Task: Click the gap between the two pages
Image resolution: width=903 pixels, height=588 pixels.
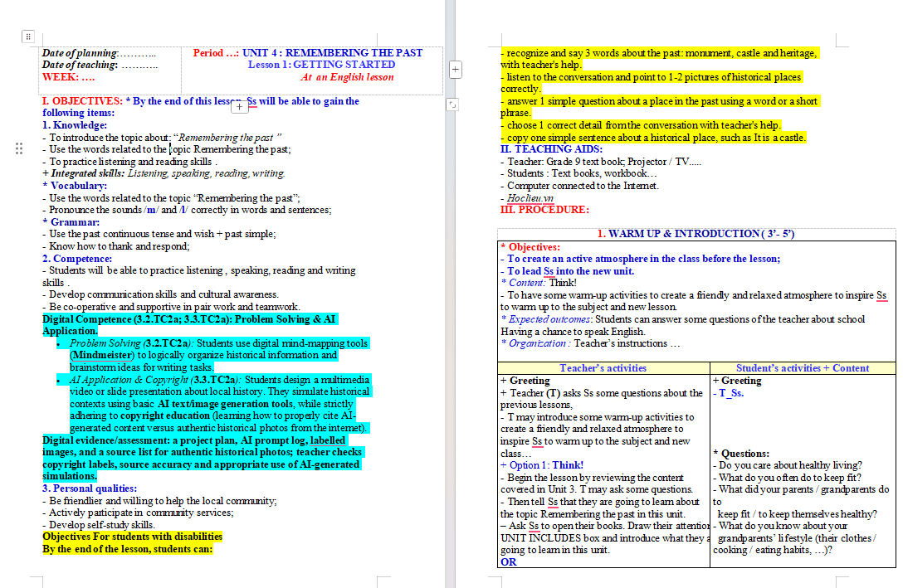Action: coord(451,345)
